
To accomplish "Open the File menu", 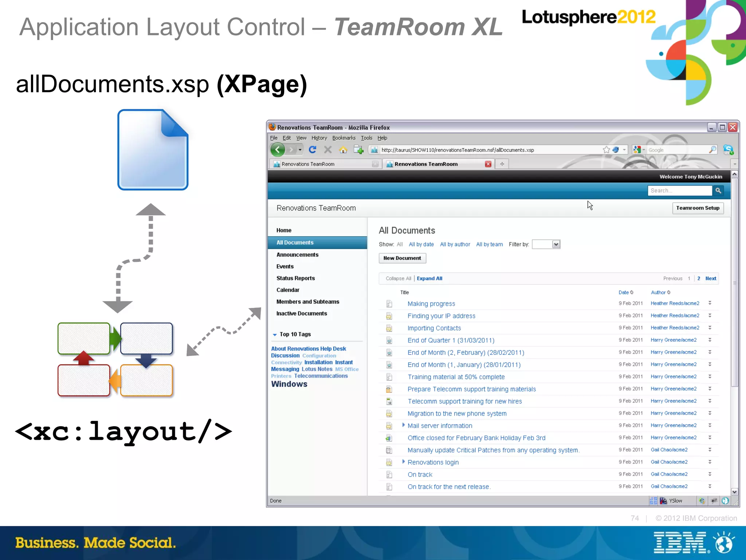I will tap(274, 138).
